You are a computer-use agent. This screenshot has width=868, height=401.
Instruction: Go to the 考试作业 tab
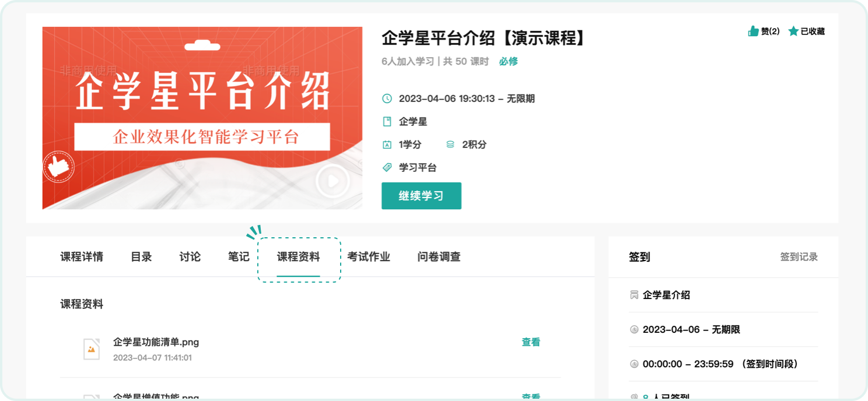(369, 257)
